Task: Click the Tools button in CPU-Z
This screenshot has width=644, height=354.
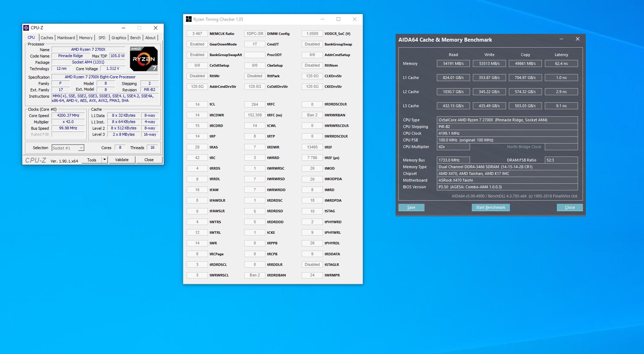Action: 92,160
